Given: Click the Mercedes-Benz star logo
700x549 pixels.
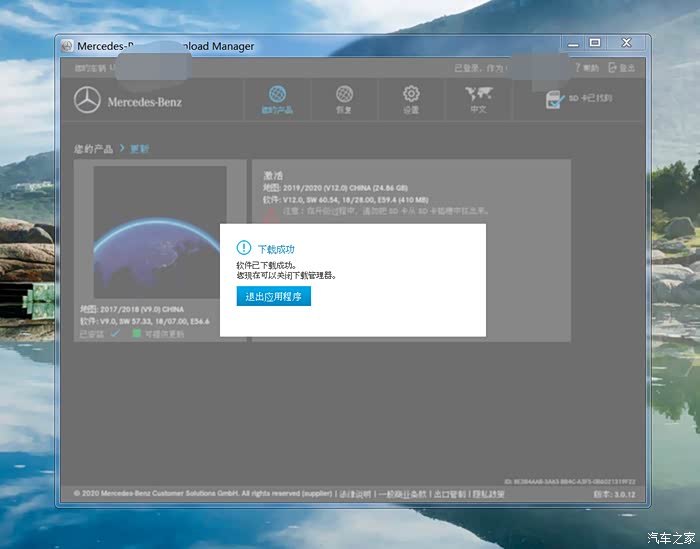Looking at the screenshot, I should [88, 100].
